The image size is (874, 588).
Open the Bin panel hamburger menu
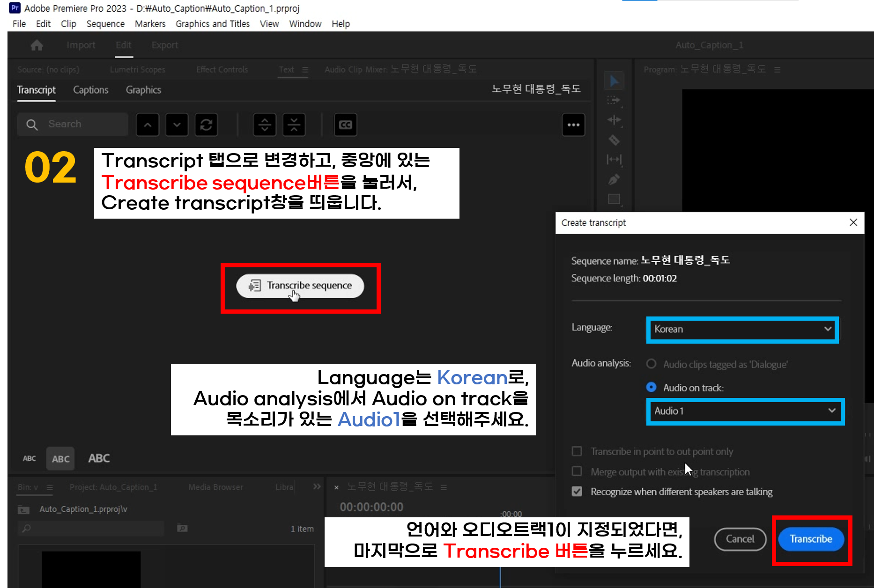50,487
